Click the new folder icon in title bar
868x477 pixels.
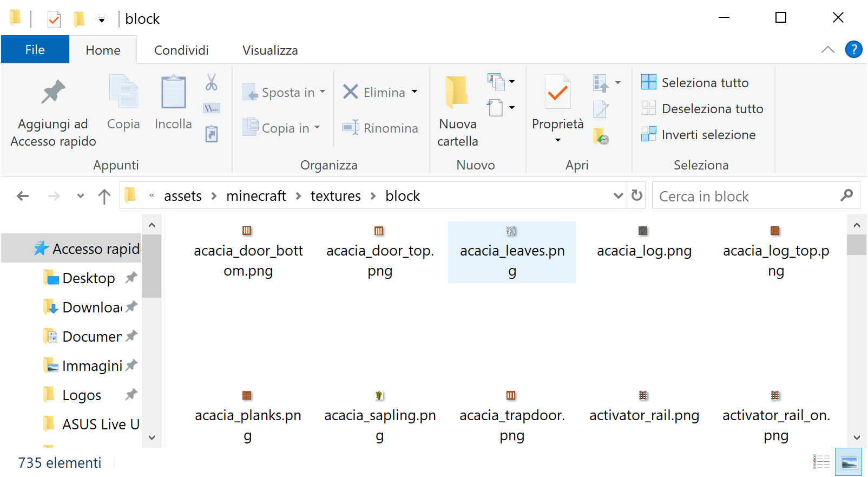(x=79, y=19)
